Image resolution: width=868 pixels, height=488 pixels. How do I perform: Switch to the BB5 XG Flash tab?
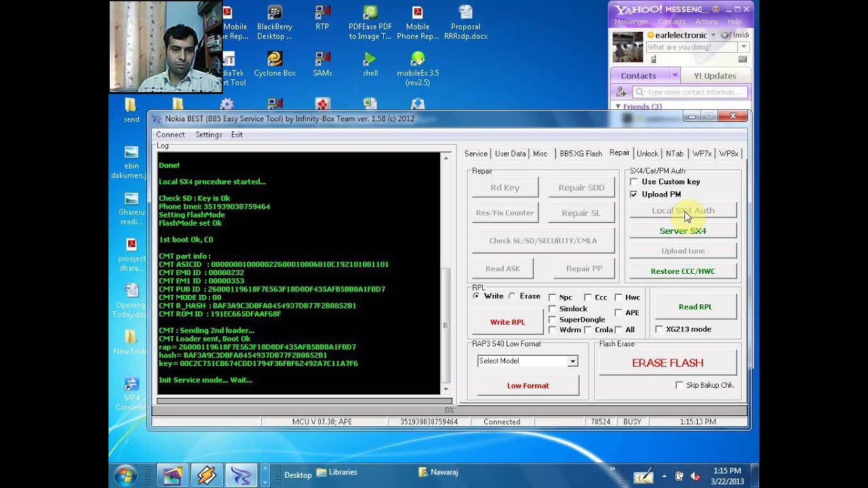pos(580,154)
